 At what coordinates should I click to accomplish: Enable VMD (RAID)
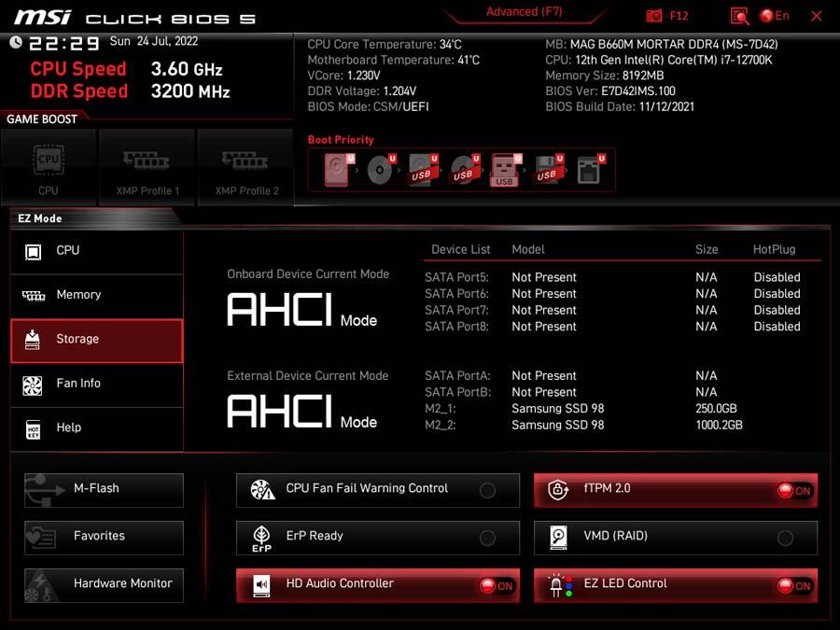(785, 538)
